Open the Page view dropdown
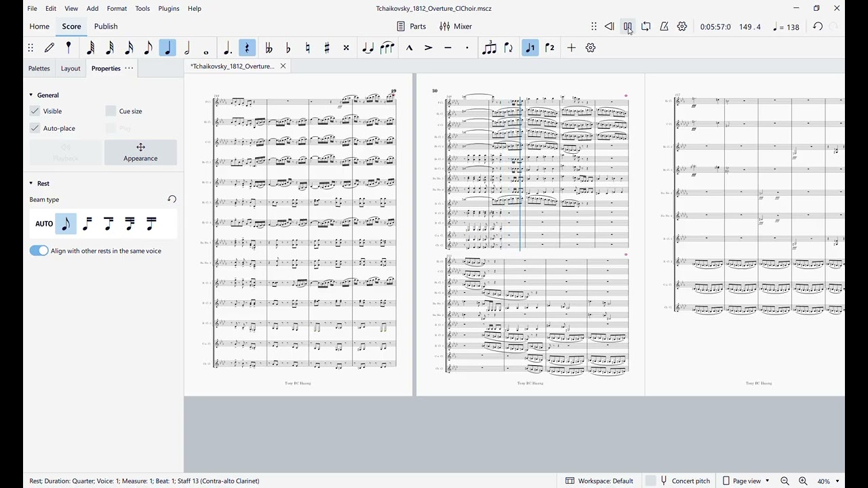 pyautogui.click(x=746, y=481)
